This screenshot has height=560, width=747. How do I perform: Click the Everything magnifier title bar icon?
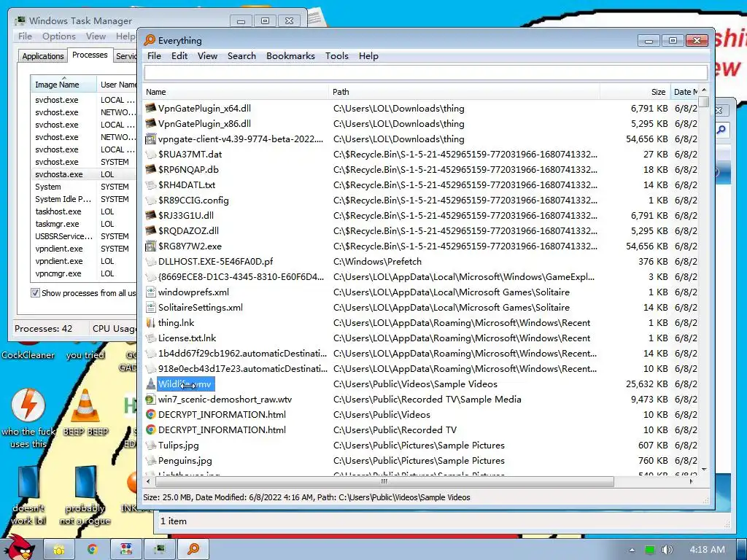150,40
